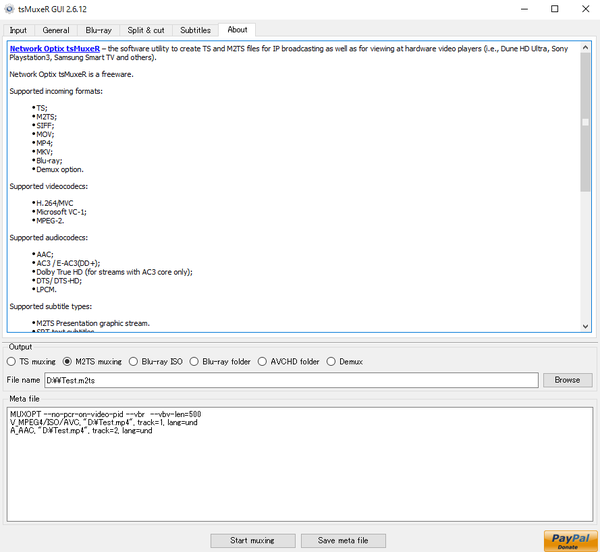600x552 pixels.
Task: Switch to the Input tab
Action: [18, 30]
